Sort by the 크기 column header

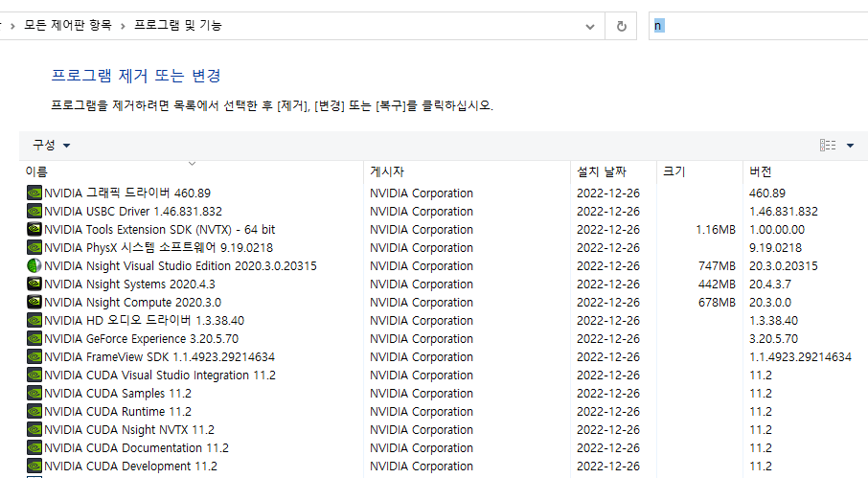[x=699, y=171]
